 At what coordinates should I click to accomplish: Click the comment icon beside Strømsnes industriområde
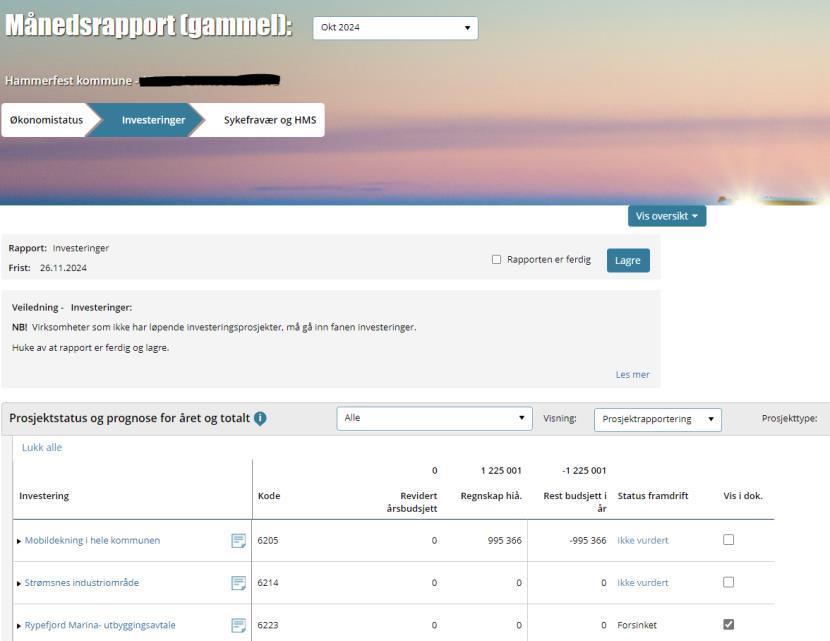pos(238,582)
